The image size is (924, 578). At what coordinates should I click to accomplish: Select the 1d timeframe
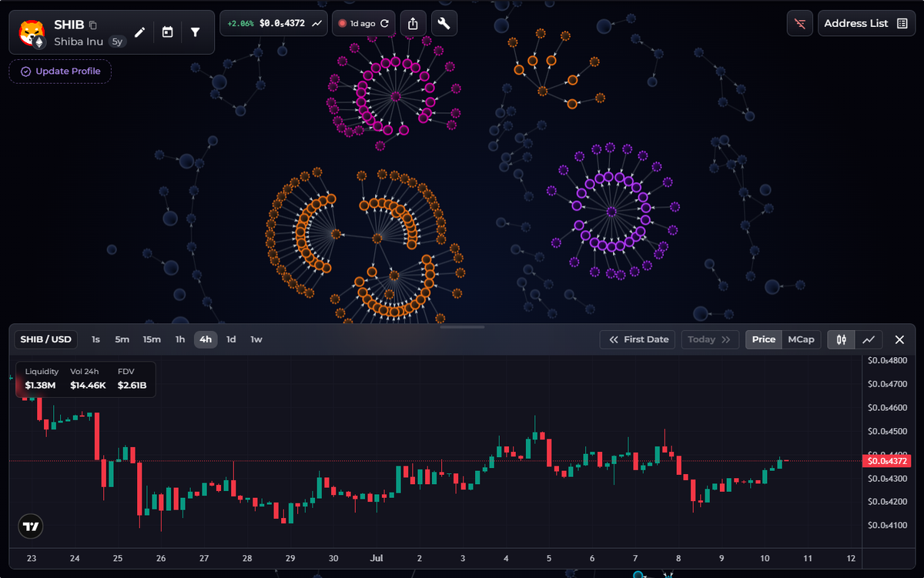231,339
